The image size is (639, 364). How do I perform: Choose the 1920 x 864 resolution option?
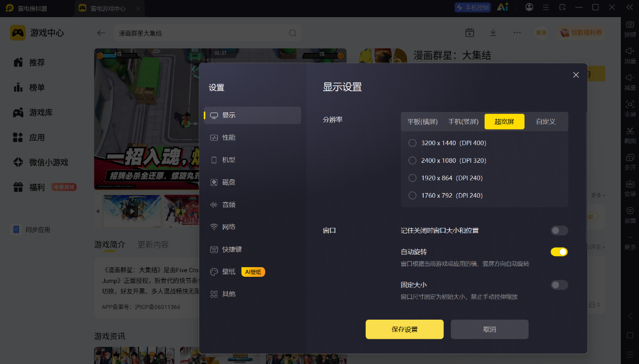coord(445,178)
